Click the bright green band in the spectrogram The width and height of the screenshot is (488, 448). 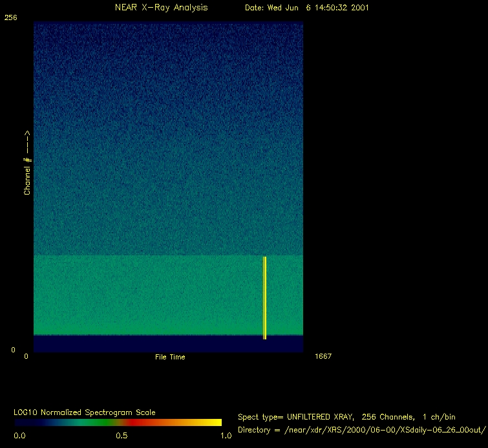pyautogui.click(x=149, y=295)
